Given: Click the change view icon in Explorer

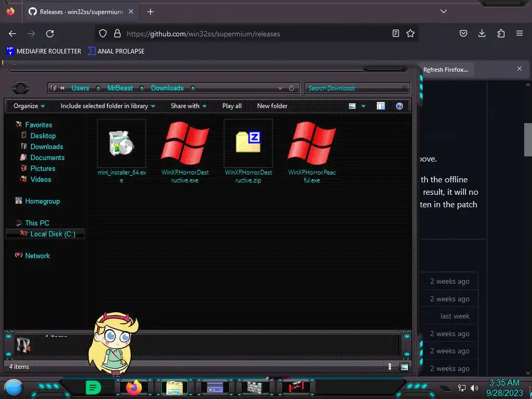Looking at the screenshot, I should (x=352, y=106).
